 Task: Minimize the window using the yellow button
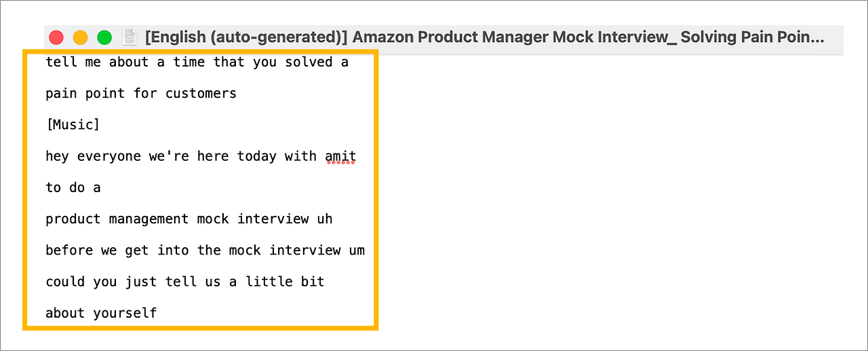(x=80, y=37)
